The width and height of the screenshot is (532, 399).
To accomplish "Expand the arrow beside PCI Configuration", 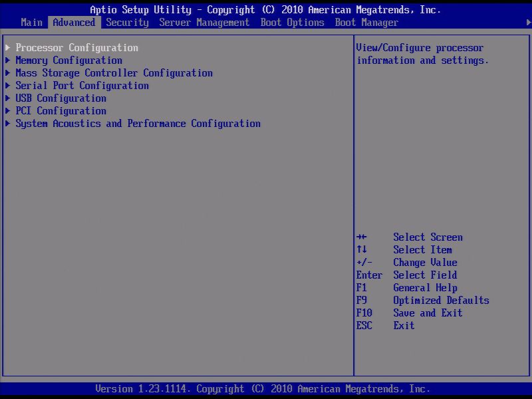I will click(8, 110).
